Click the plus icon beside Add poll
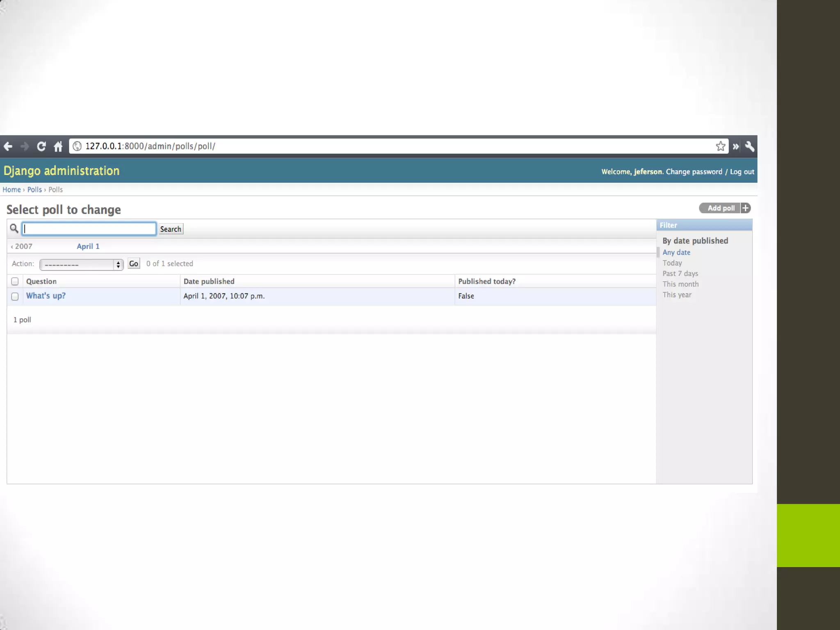 tap(746, 208)
